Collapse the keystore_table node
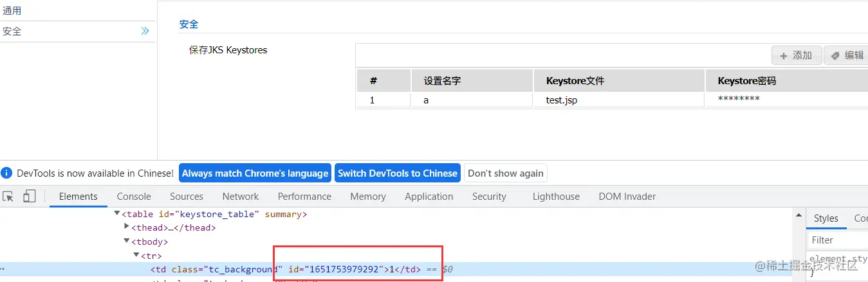Viewport: 868px width, 282px height. coord(117,213)
